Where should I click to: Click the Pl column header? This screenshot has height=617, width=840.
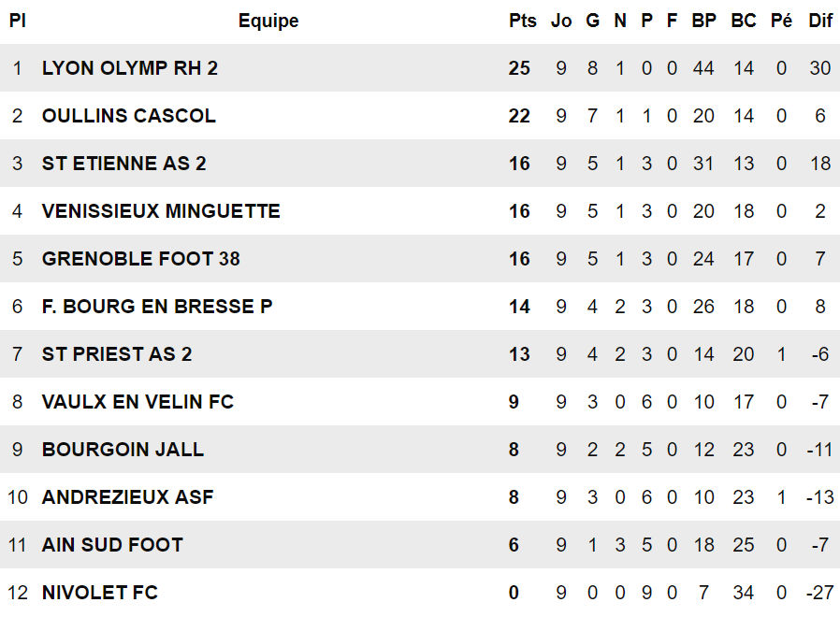tap(17, 21)
